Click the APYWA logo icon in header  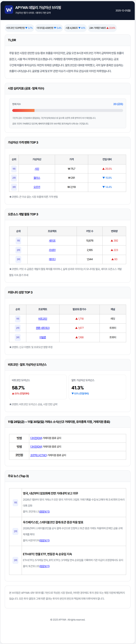click(9, 10)
